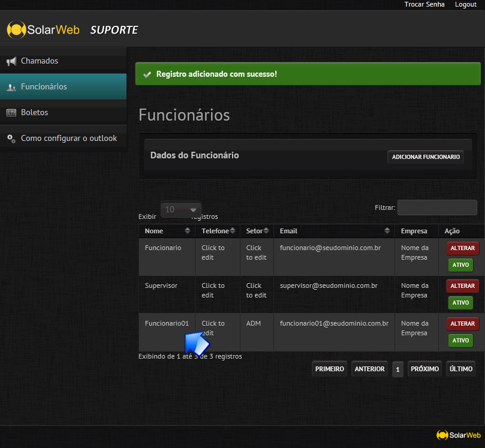Click ALTERAR for Funcionario01 row
Image resolution: width=485 pixels, height=448 pixels.
[x=462, y=324]
